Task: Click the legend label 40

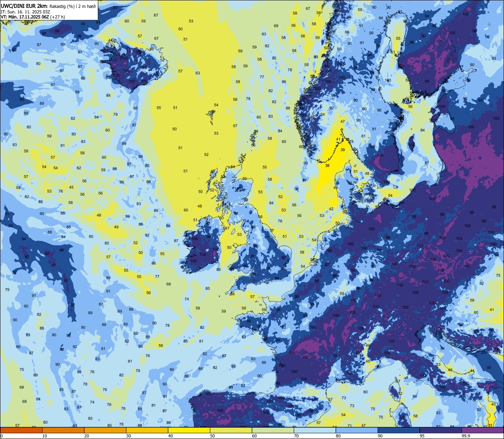Action: point(170,436)
